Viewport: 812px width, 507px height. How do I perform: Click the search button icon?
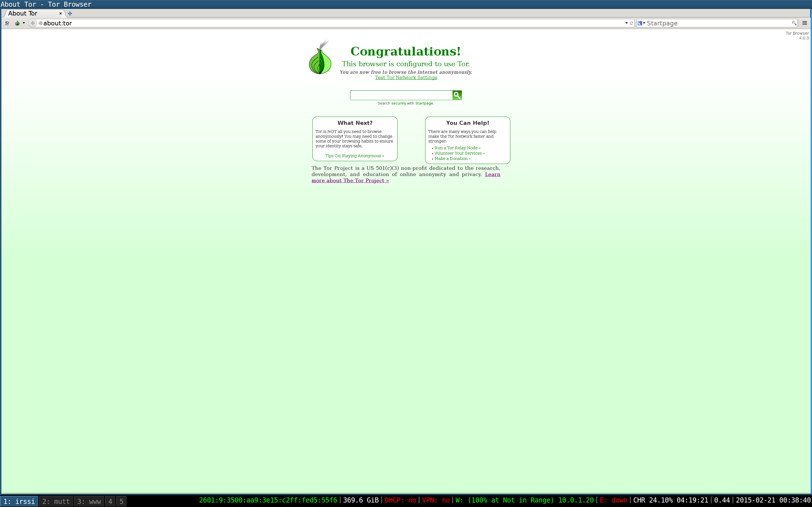click(457, 95)
